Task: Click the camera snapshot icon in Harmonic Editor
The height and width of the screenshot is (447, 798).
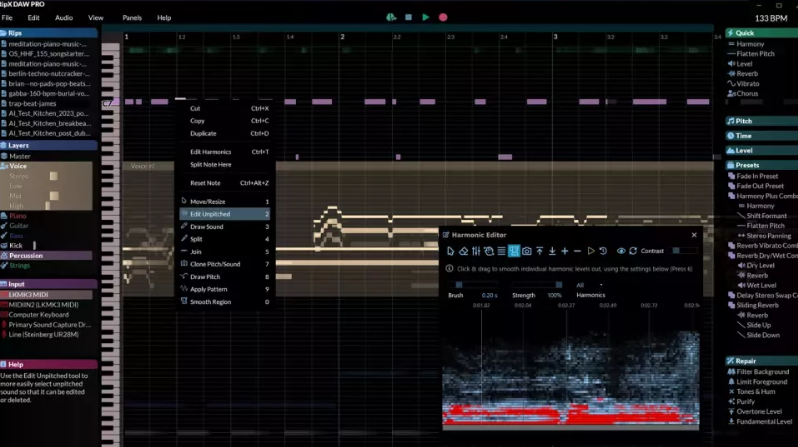Action: pos(527,251)
